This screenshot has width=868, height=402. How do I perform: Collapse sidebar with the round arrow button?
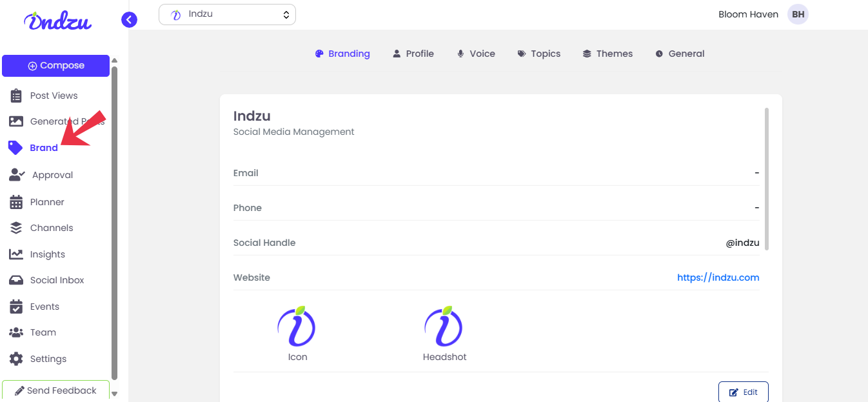tap(129, 20)
